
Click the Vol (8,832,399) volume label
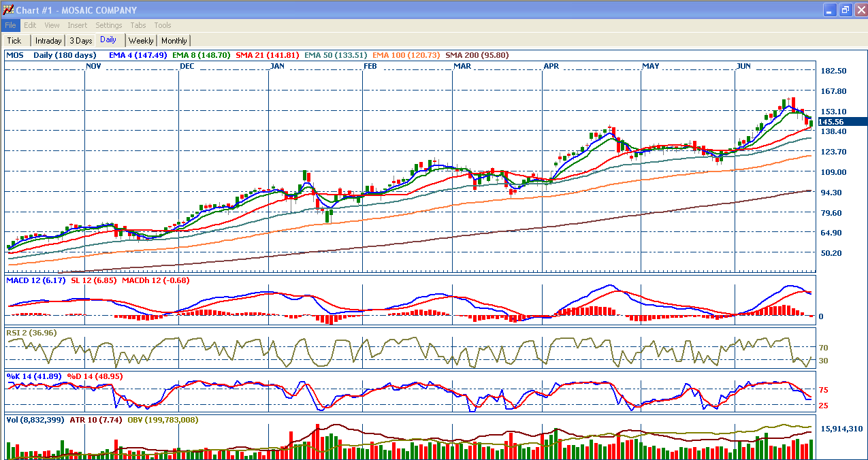click(36, 420)
